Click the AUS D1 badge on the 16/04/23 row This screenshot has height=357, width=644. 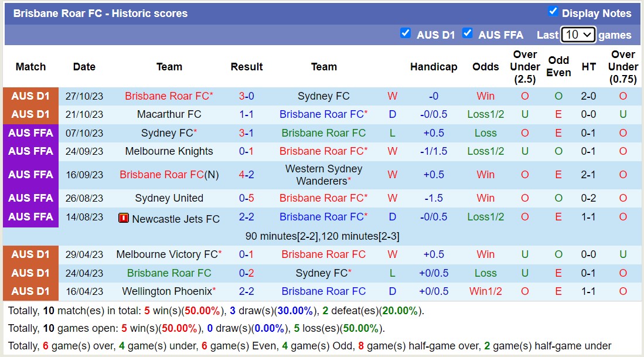point(30,291)
